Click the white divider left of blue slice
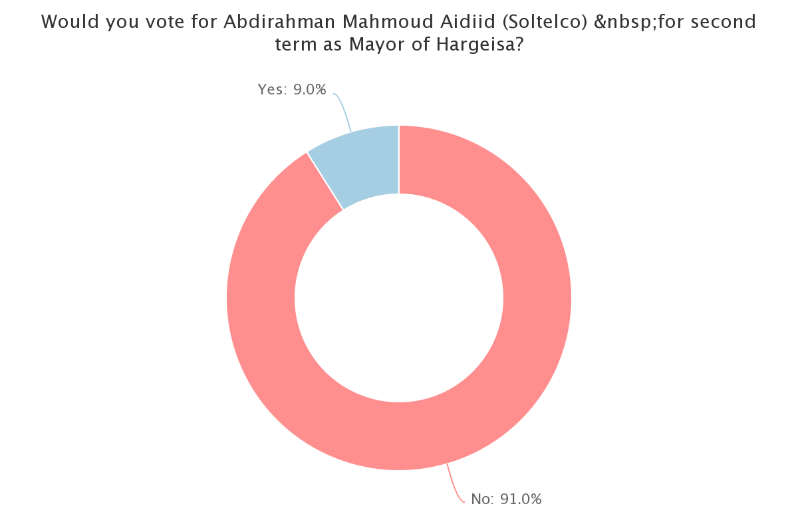The image size is (798, 532). [x=325, y=181]
